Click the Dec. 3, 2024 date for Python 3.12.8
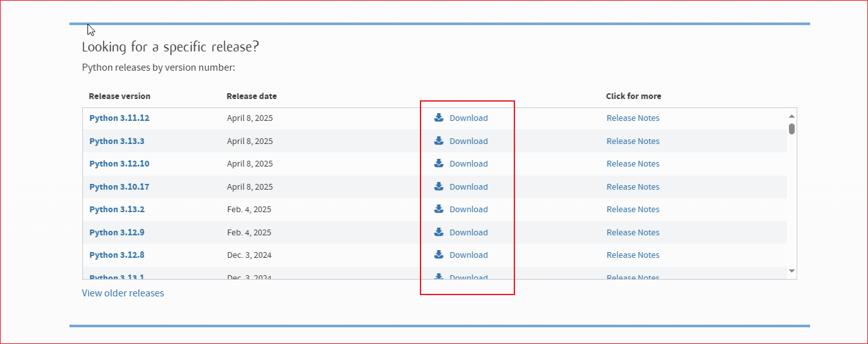This screenshot has width=868, height=344. [x=249, y=255]
